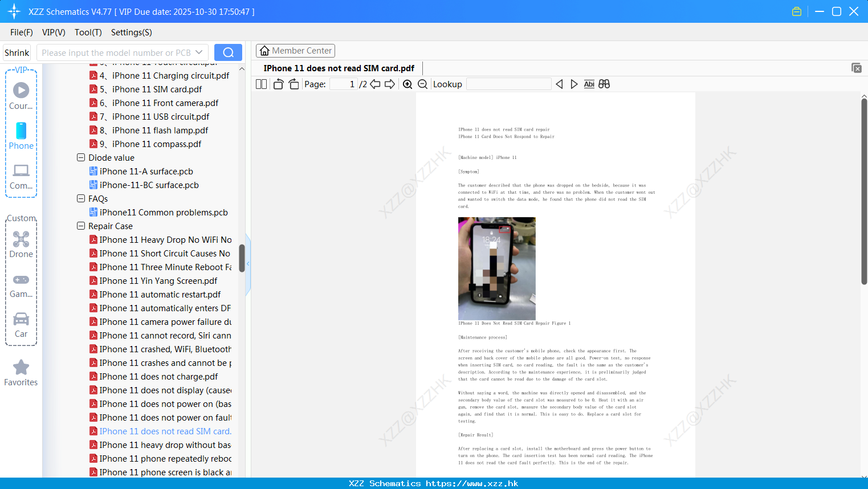Open the Car category
Screen dimensions: 868x489
21,325
